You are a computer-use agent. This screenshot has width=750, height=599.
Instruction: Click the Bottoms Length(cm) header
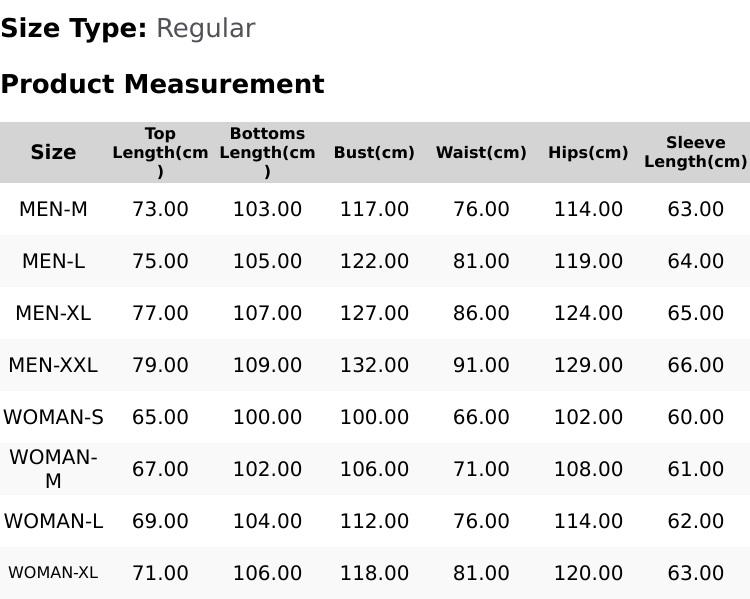tap(267, 152)
